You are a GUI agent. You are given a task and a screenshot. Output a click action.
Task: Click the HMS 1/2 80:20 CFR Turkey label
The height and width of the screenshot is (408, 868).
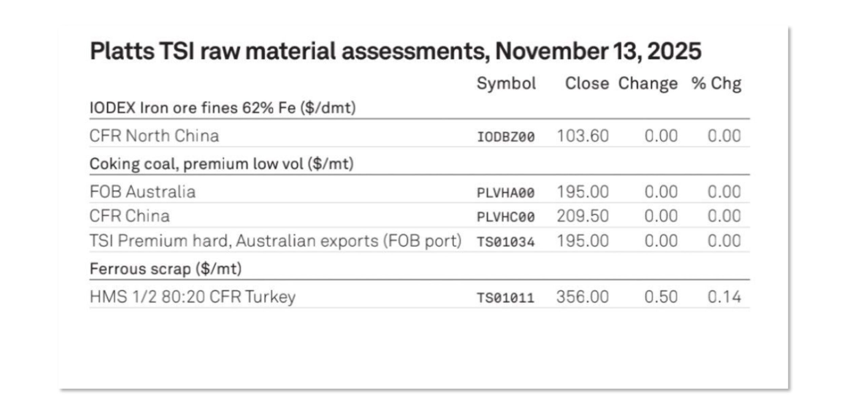click(193, 297)
